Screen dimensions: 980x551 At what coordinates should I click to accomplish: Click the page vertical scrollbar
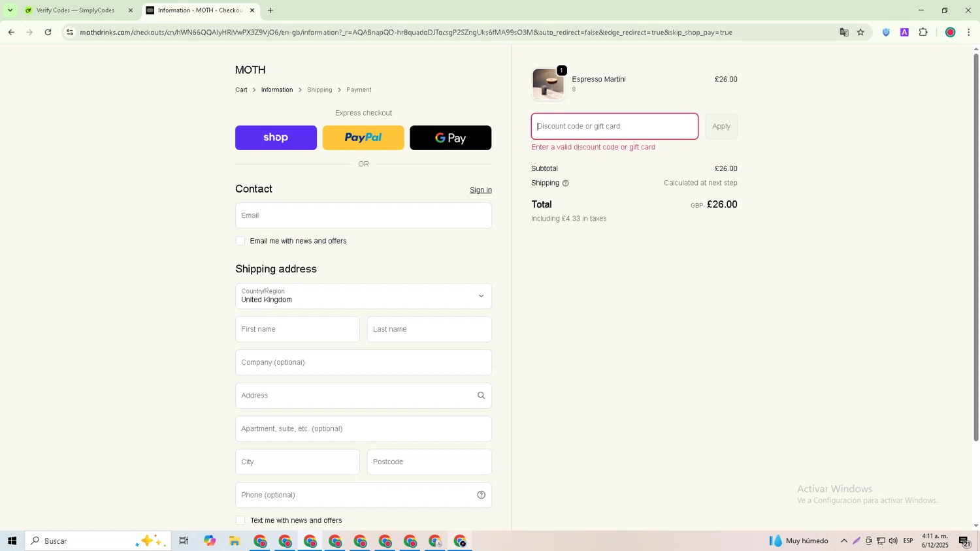click(x=976, y=248)
